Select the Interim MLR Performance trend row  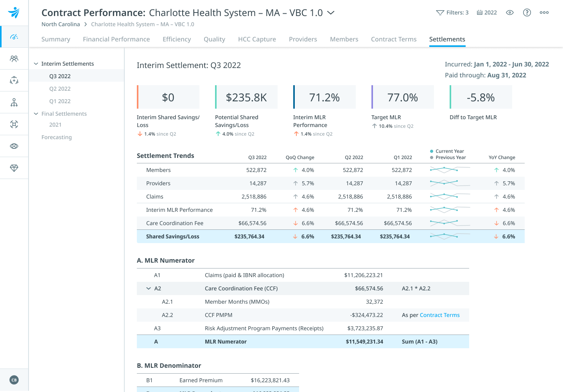tap(331, 210)
